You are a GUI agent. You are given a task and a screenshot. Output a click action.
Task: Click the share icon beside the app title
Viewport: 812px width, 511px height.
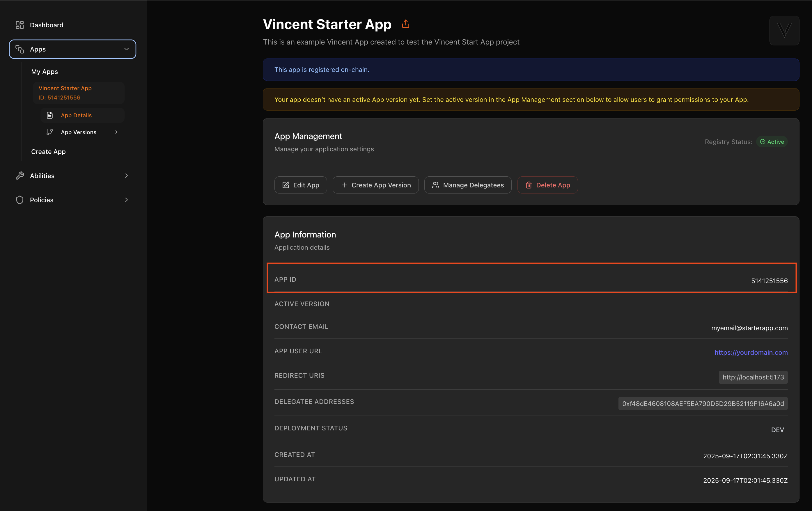(406, 24)
